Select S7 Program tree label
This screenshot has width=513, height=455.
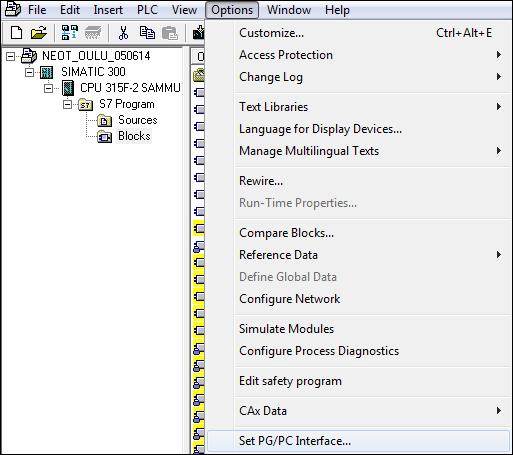pyautogui.click(x=127, y=104)
